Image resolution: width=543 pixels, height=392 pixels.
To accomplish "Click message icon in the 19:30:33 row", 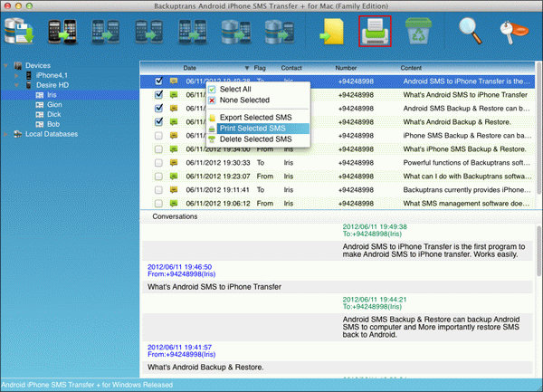I will 174,162.
